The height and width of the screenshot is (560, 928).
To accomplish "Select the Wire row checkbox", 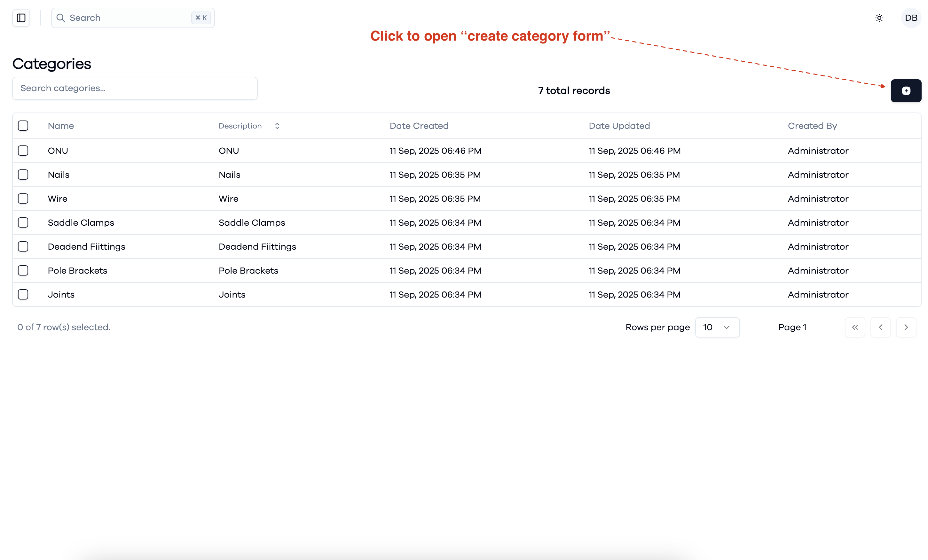I will click(x=23, y=199).
